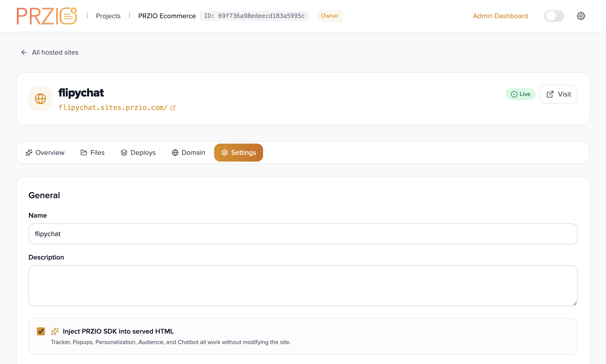The width and height of the screenshot is (606, 364).
Task: Click the globe site icon beside flipychat
Action: (40, 99)
